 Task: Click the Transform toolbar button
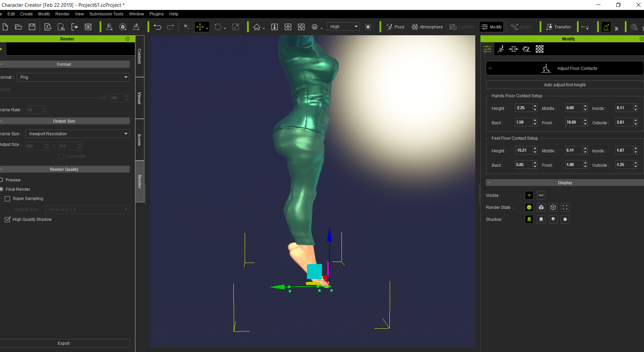(559, 27)
